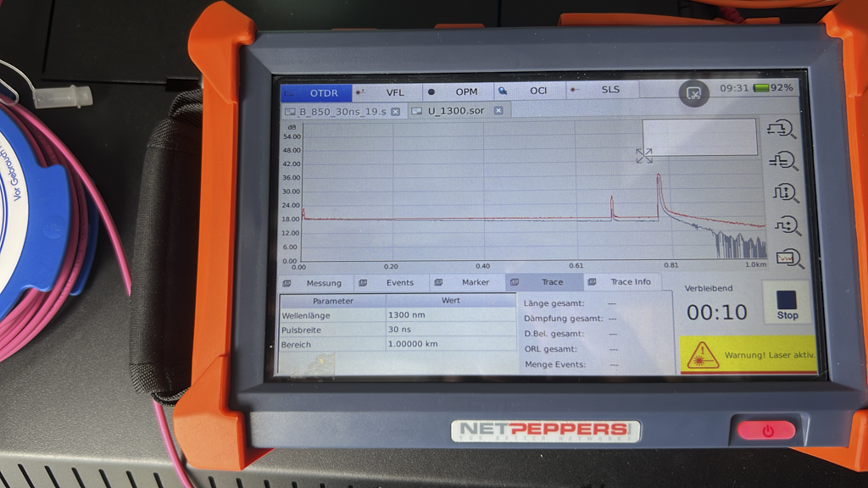Open the Messung tab
The image size is (868, 488).
[315, 283]
